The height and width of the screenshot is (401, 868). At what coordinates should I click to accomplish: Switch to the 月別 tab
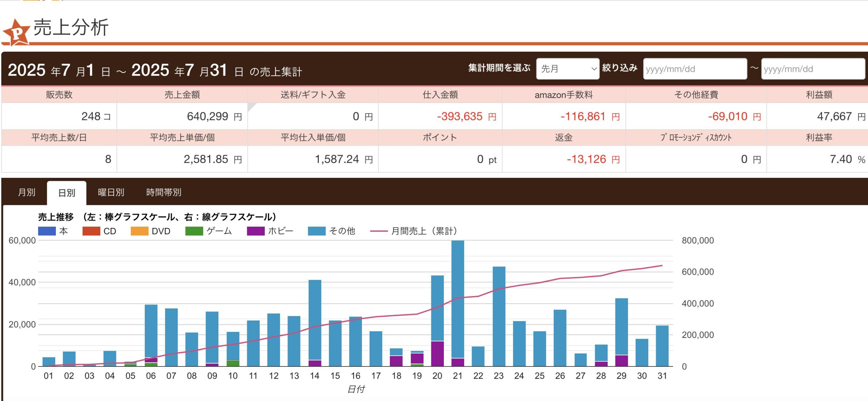[x=26, y=192]
